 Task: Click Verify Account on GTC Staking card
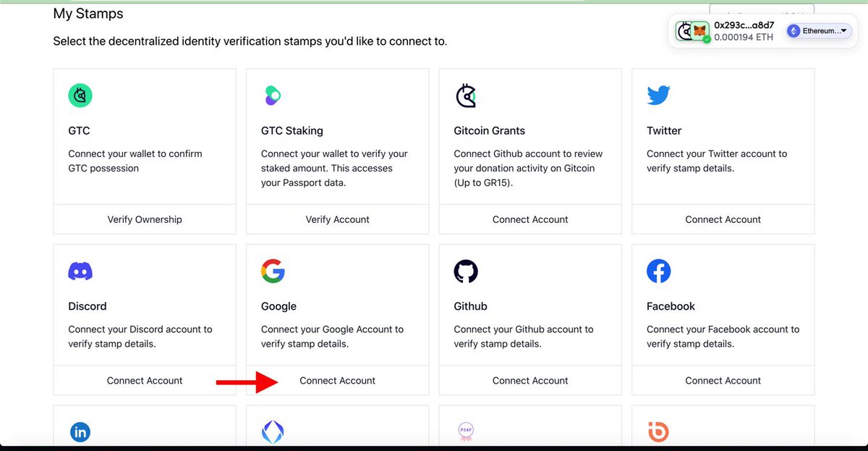pos(338,219)
